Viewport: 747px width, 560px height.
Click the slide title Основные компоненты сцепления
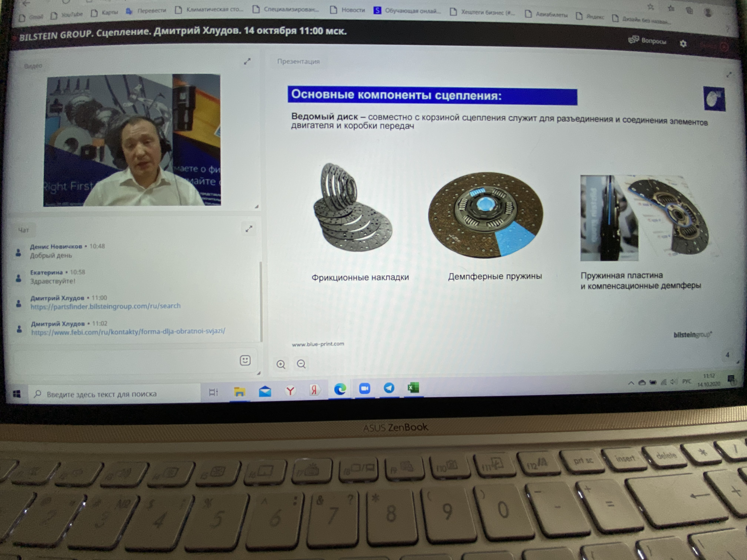point(396,95)
